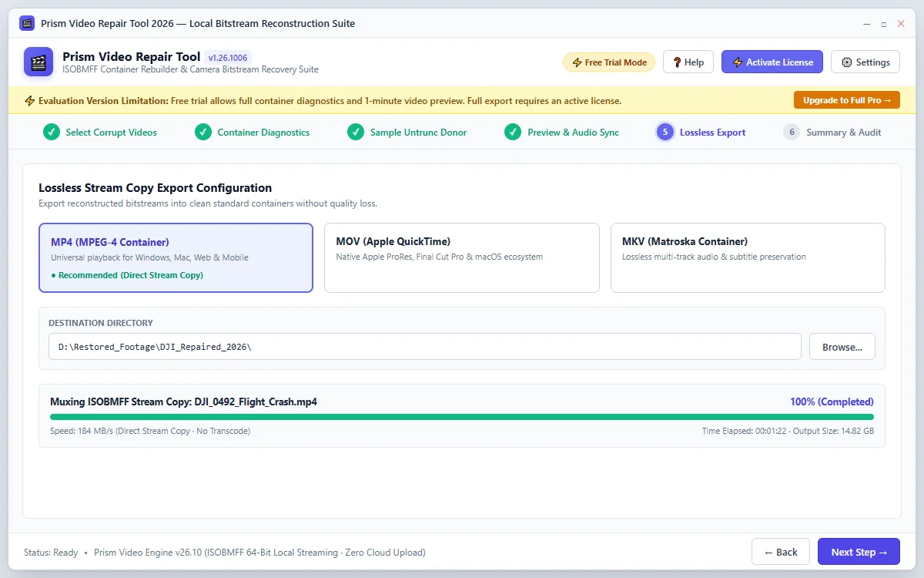This screenshot has width=924, height=578.
Task: Click the Prism clapperboard logo in header
Action: (38, 62)
